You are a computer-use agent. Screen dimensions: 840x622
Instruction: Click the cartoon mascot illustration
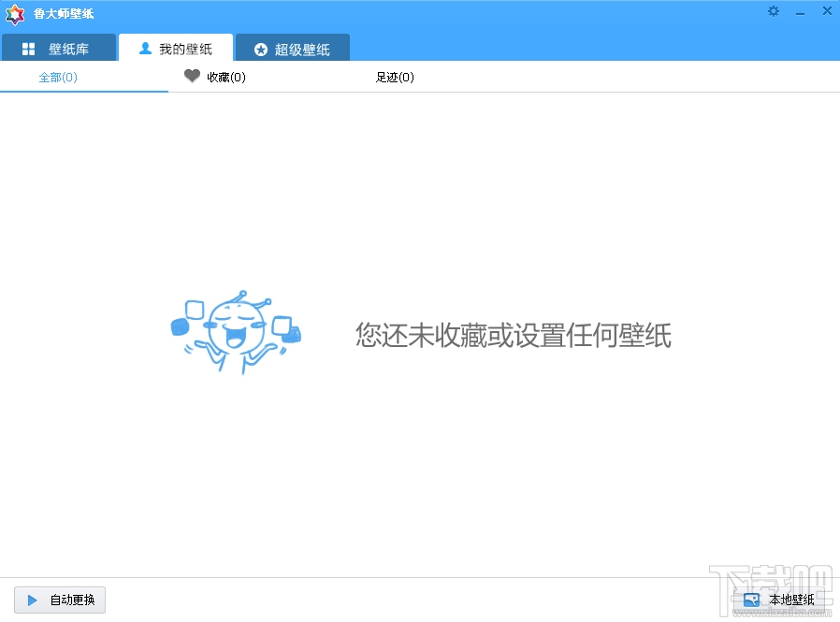236,332
